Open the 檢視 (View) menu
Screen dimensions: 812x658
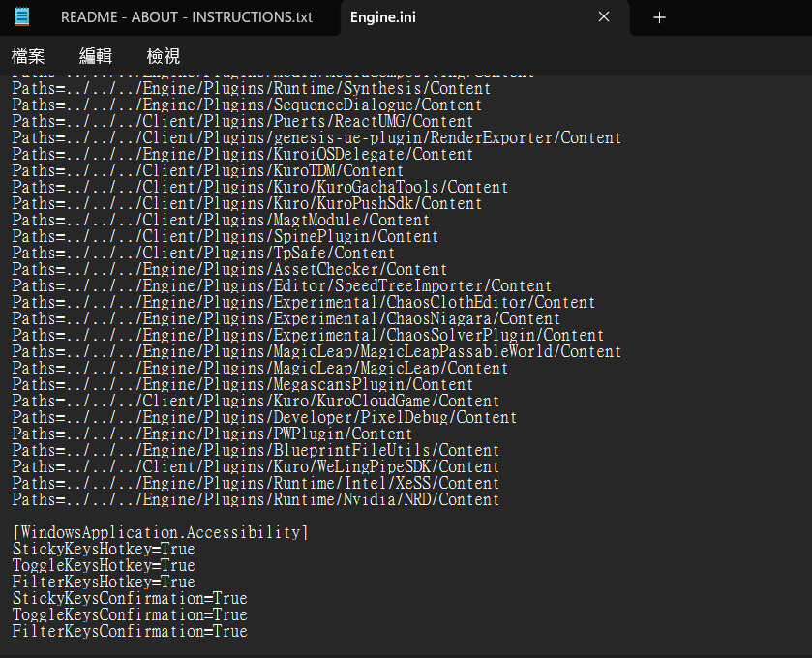pos(163,56)
